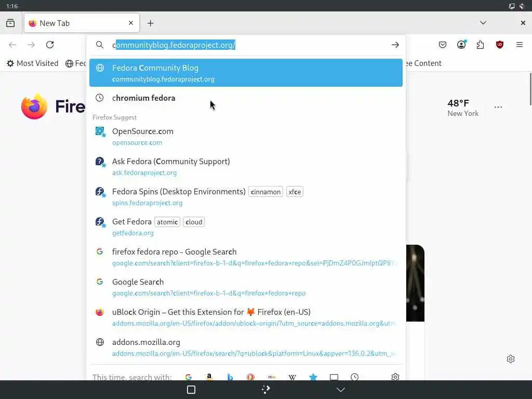Open the Extensions puzzle icon

pos(480,45)
